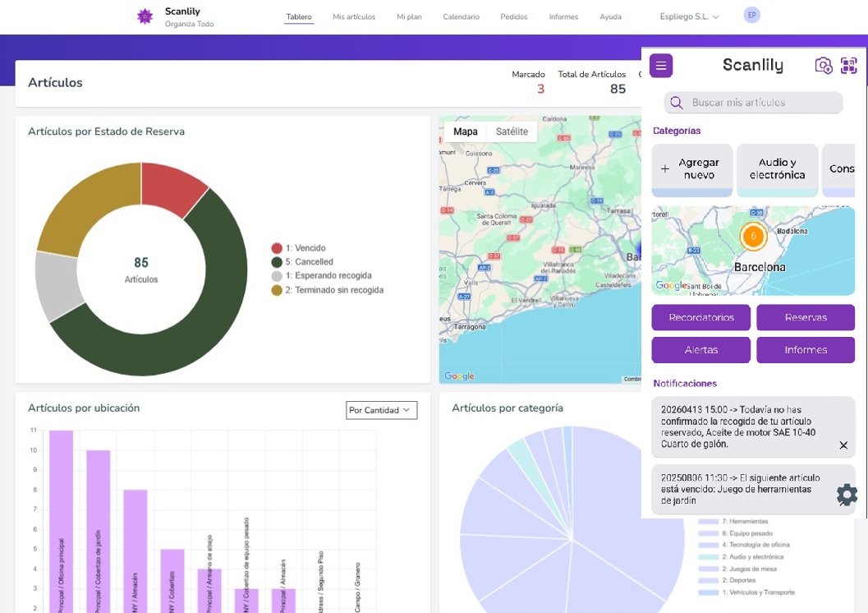This screenshot has height=613, width=868.
Task: Toggle Juegos de mesa legend entry
Action: pos(737,569)
